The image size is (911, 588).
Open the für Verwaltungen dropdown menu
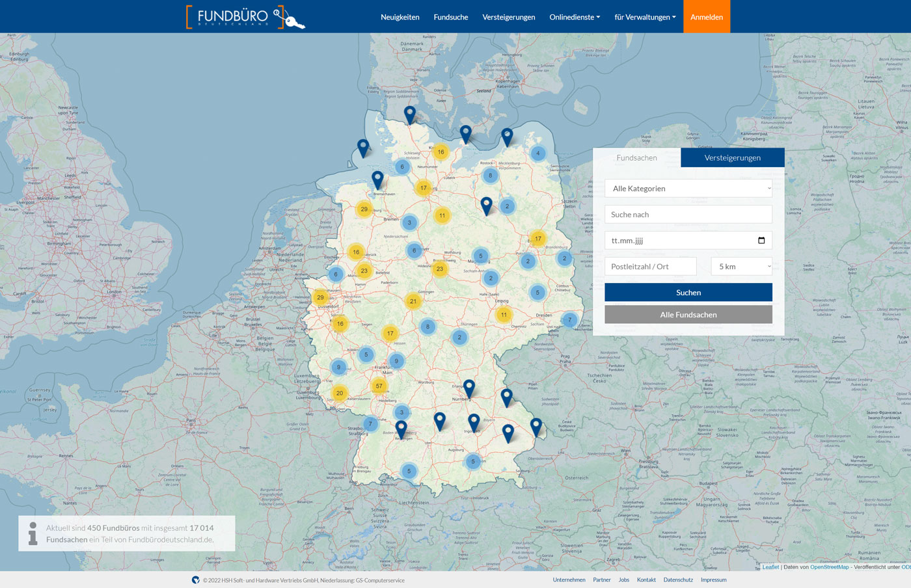[x=644, y=17]
